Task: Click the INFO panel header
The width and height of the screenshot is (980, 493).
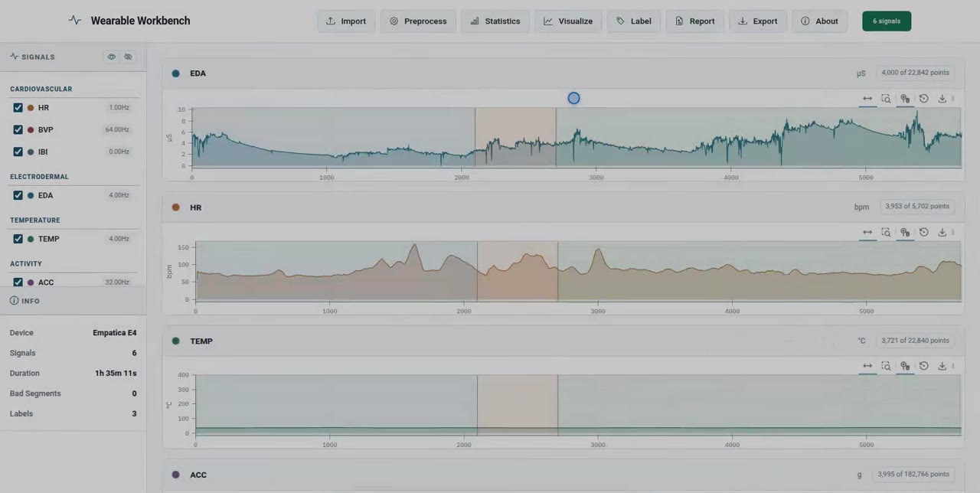Action: (x=73, y=301)
